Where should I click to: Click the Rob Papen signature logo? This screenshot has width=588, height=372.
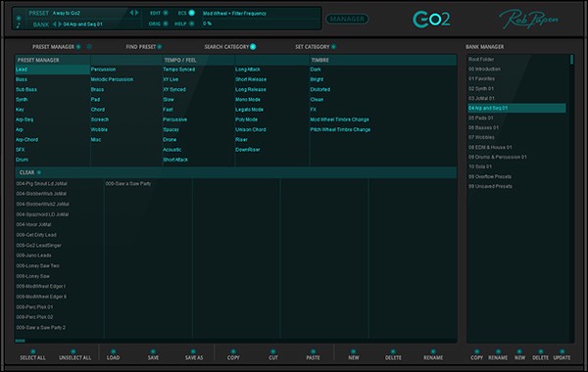[x=528, y=19]
